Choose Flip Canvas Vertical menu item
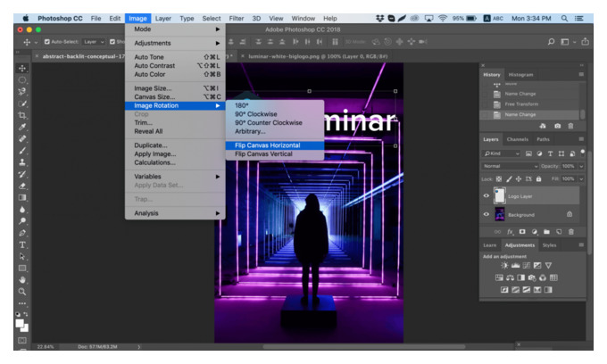Viewport: 607px width, 364px height. [x=263, y=154]
